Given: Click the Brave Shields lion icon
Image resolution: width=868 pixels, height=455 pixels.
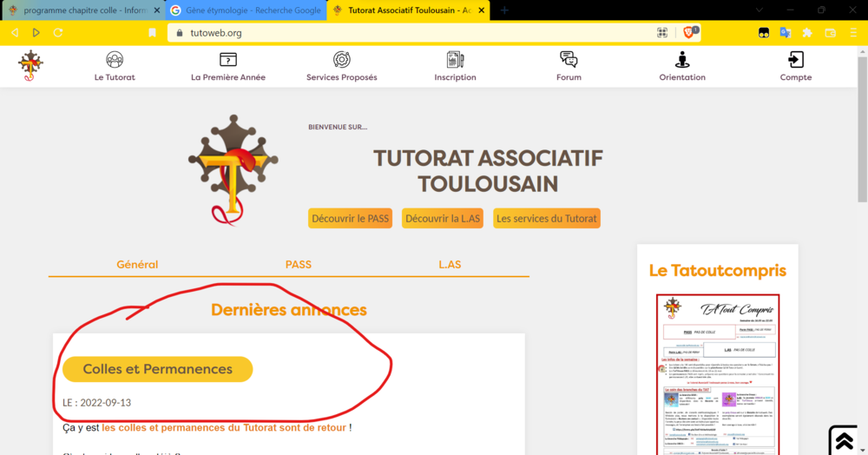Looking at the screenshot, I should pyautogui.click(x=690, y=32).
